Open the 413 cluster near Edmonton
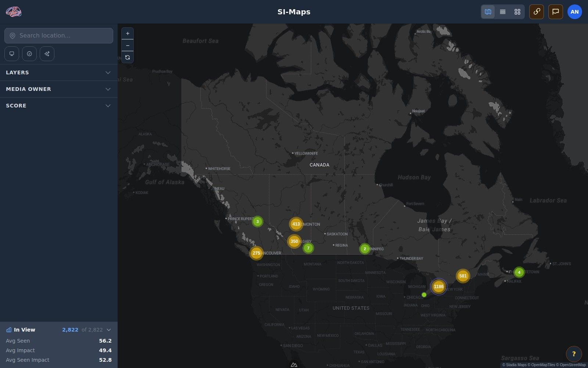 click(x=296, y=224)
